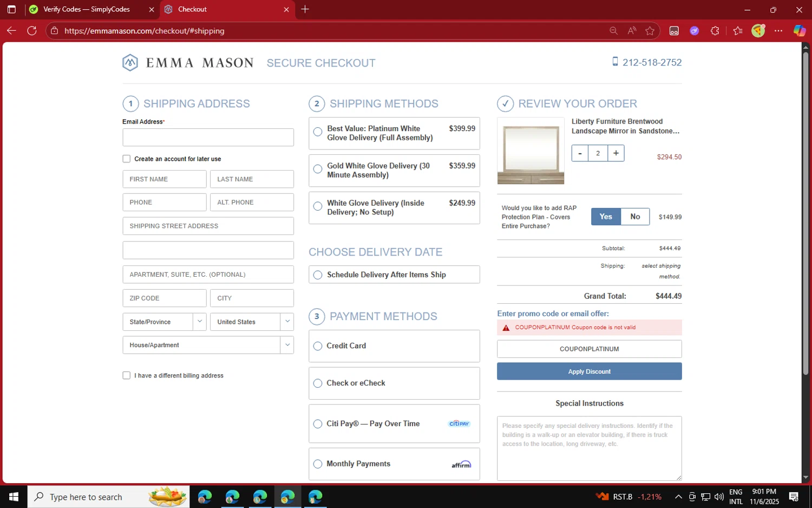812x508 pixels.
Task: Open the House/Apartment dropdown
Action: pos(208,345)
